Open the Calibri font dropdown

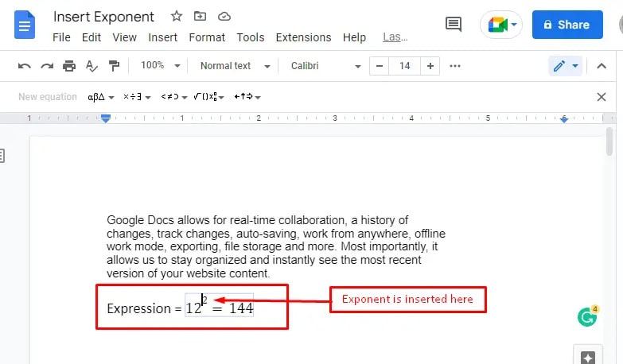(x=325, y=66)
